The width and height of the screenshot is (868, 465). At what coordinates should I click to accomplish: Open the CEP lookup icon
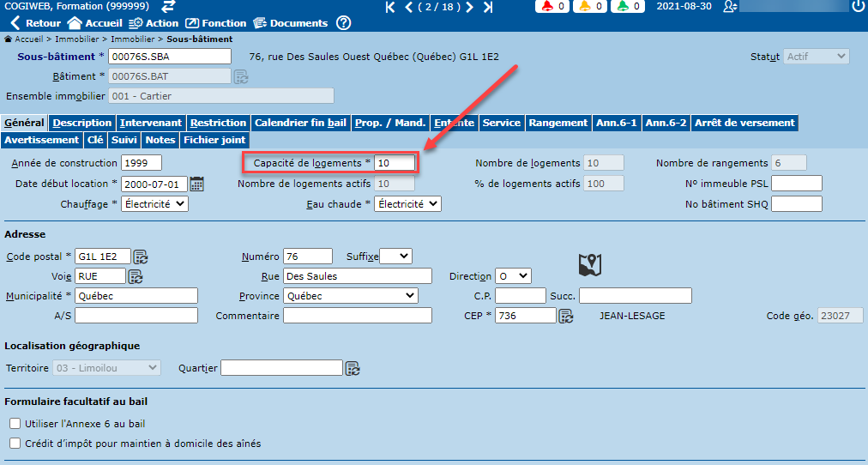(x=566, y=317)
